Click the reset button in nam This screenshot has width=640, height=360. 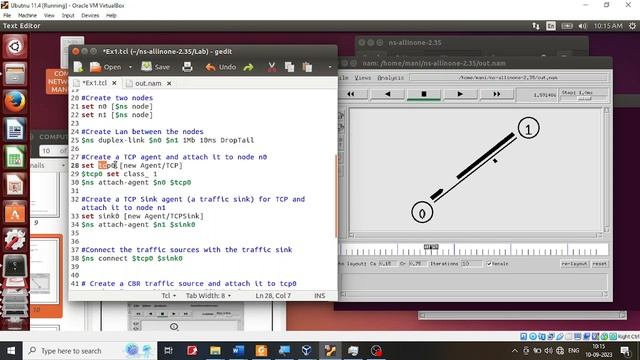pos(599,264)
